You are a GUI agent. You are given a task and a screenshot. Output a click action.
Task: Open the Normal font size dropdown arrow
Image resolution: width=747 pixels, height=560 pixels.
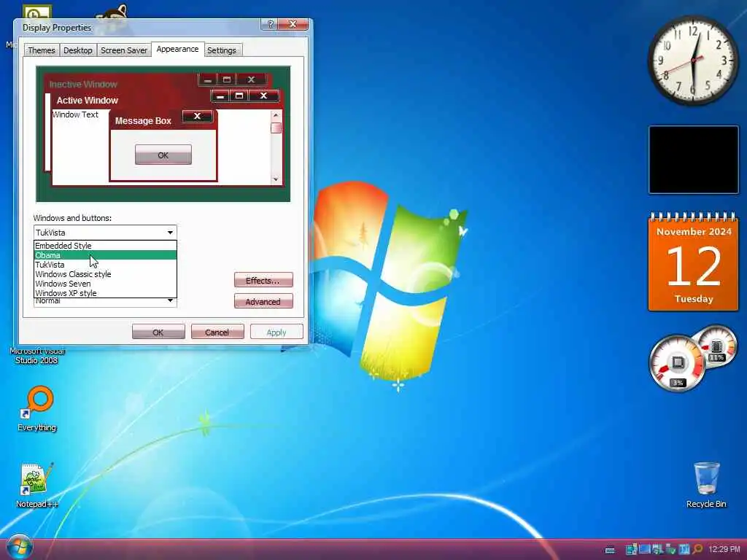170,301
